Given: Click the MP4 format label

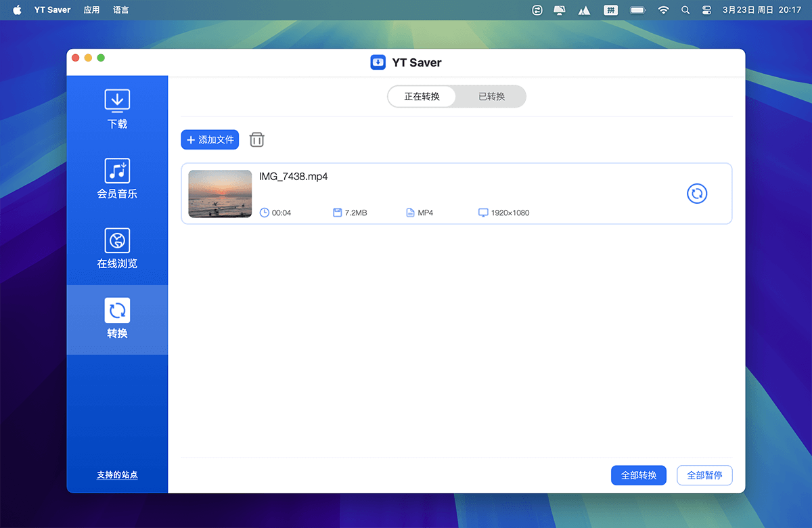Looking at the screenshot, I should [426, 213].
